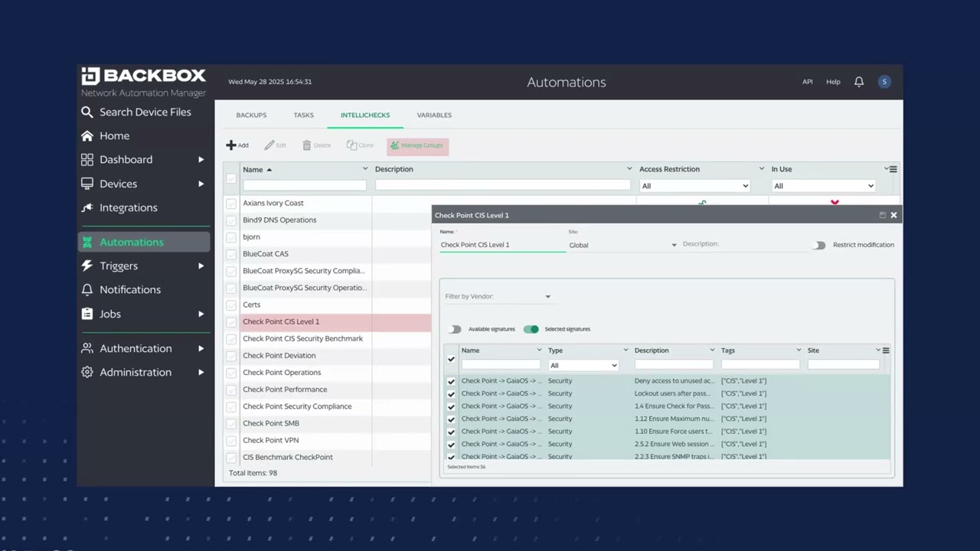Screen dimensions: 980x551
Task: Sort main table by Name column header
Action: (253, 169)
